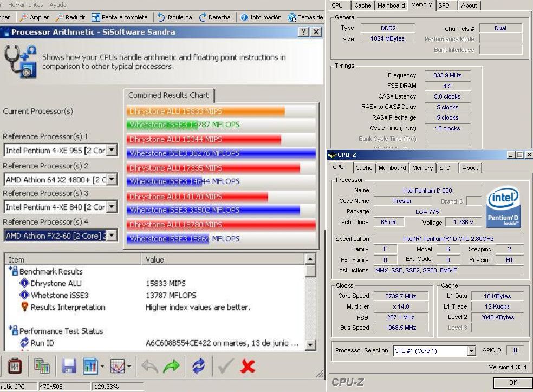
Task: Click the floppy disk save icon
Action: point(69,367)
